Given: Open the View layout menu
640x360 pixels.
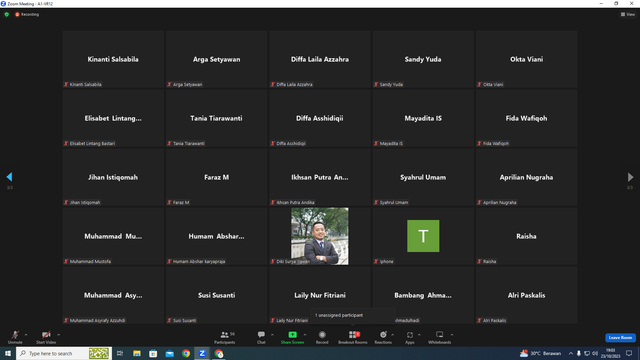Looking at the screenshot, I should (x=628, y=14).
